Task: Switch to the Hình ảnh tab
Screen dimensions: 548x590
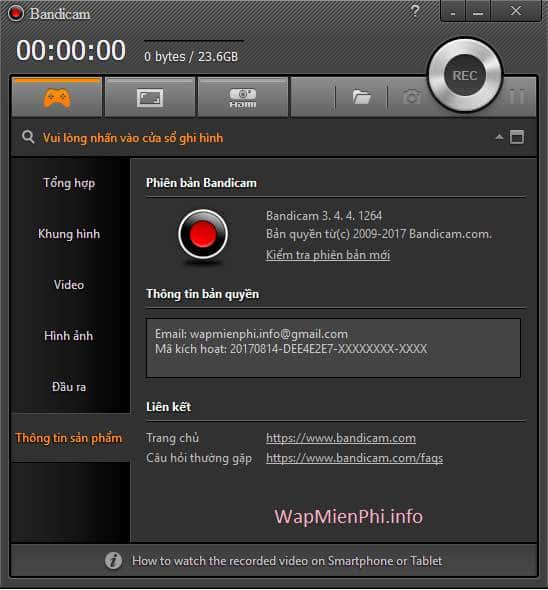Action: point(69,336)
